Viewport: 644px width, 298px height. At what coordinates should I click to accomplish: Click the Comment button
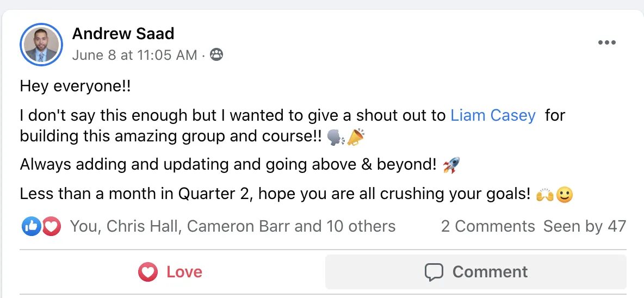pyautogui.click(x=475, y=272)
